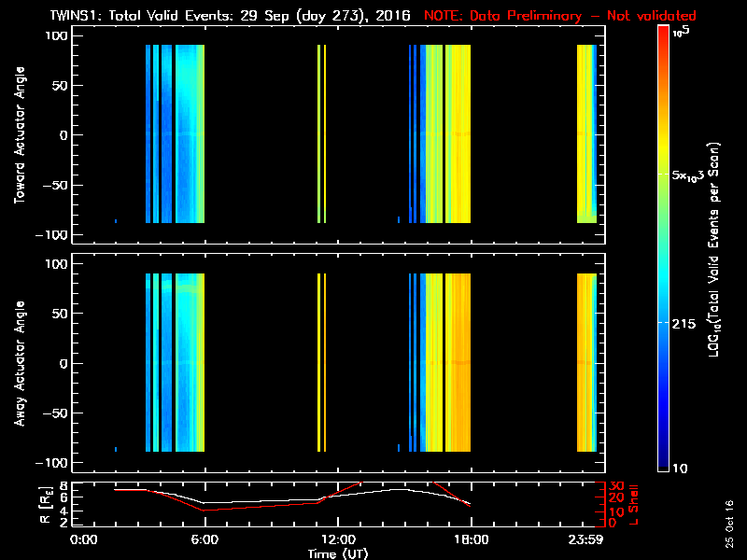Click the red 'L Shell' axis label
Image resolution: width=747 pixels, height=560 pixels.
[x=634, y=504]
